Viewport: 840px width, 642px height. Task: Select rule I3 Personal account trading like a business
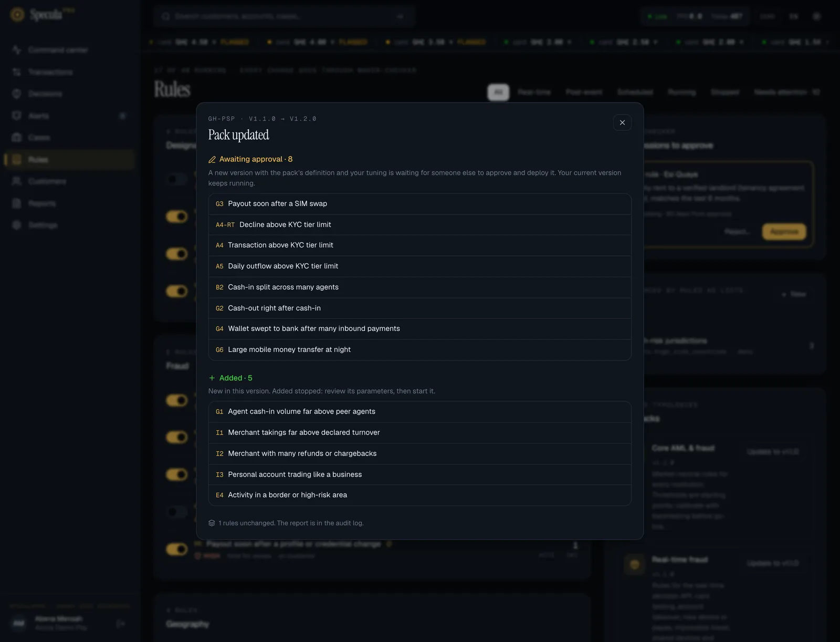419,474
